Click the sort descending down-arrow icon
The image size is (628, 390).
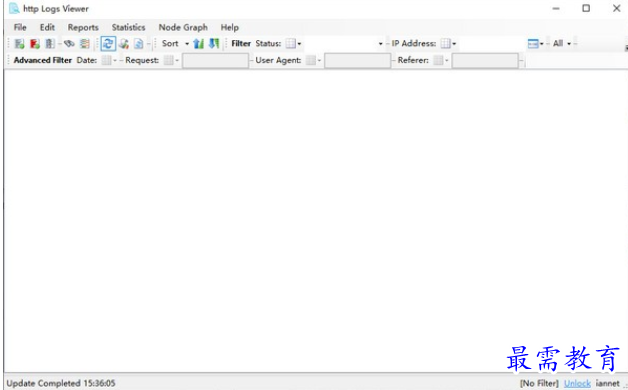pyautogui.click(x=214, y=43)
